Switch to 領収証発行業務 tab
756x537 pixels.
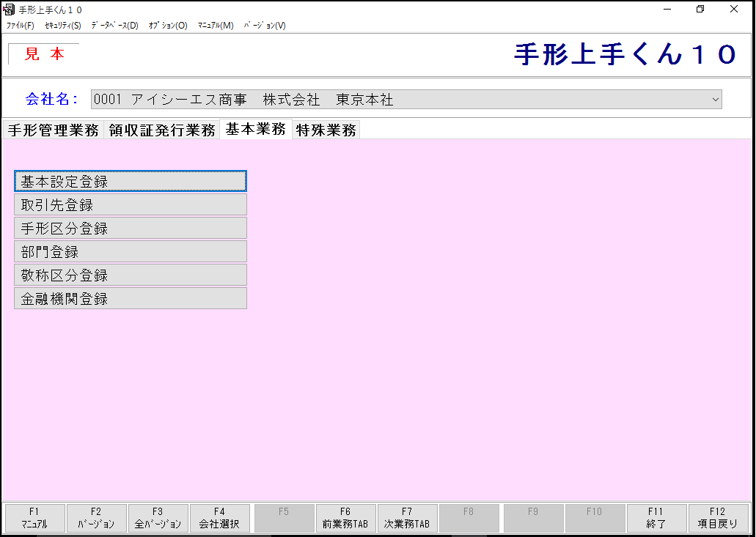coord(162,130)
